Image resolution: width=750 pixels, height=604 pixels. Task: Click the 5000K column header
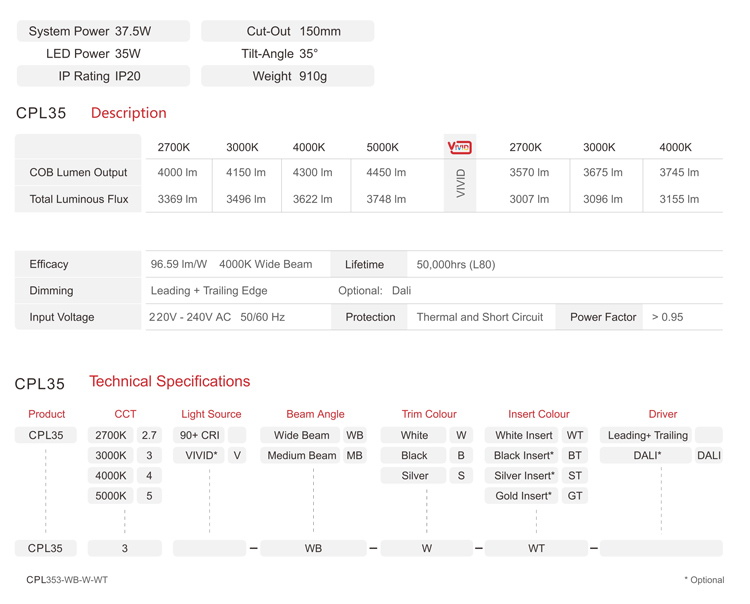tap(383, 147)
